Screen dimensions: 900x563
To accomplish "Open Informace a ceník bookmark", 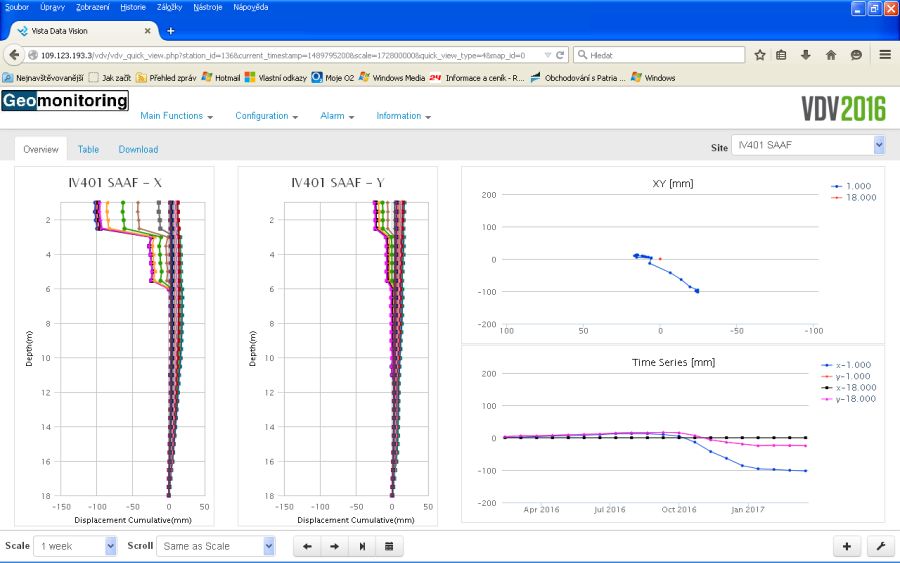I will [478, 77].
